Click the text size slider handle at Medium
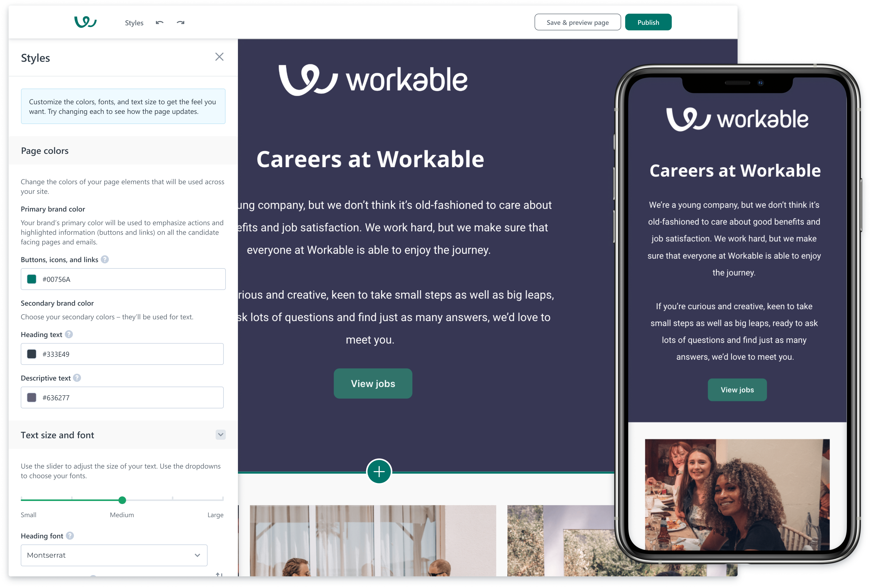This screenshot has height=588, width=875. point(122,500)
